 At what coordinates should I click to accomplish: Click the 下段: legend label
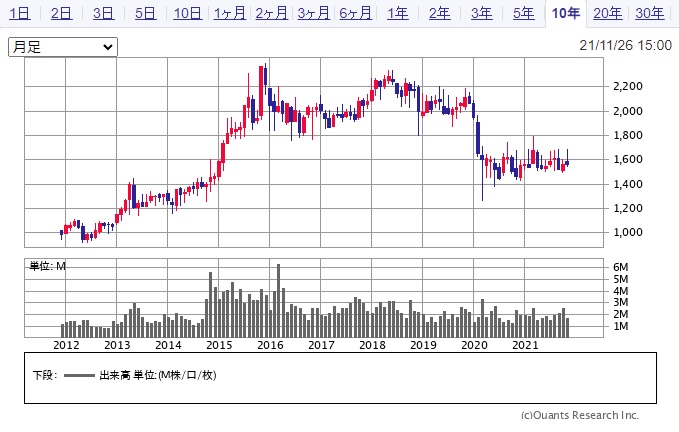pyautogui.click(x=45, y=375)
